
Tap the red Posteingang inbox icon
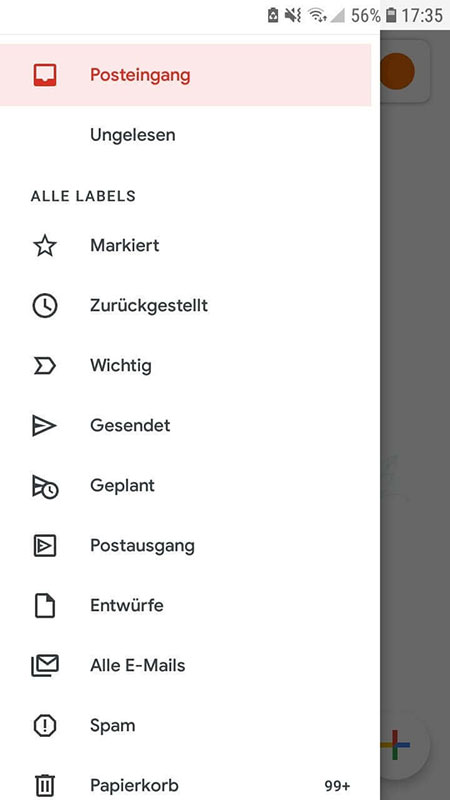tap(45, 75)
